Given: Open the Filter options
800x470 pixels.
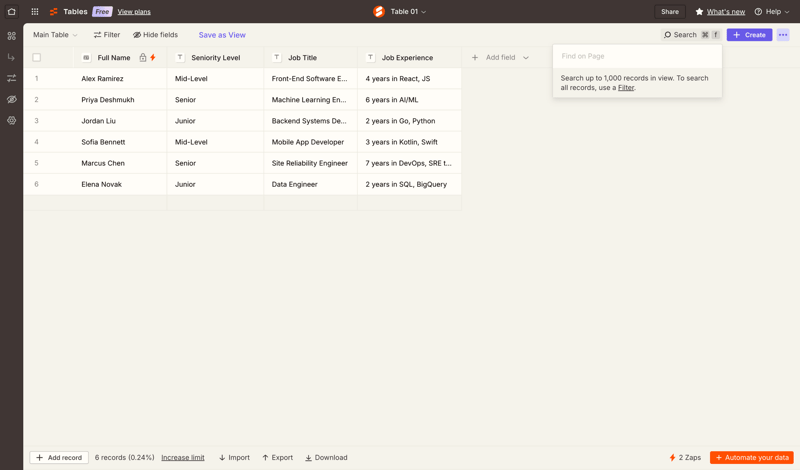Looking at the screenshot, I should 107,35.
